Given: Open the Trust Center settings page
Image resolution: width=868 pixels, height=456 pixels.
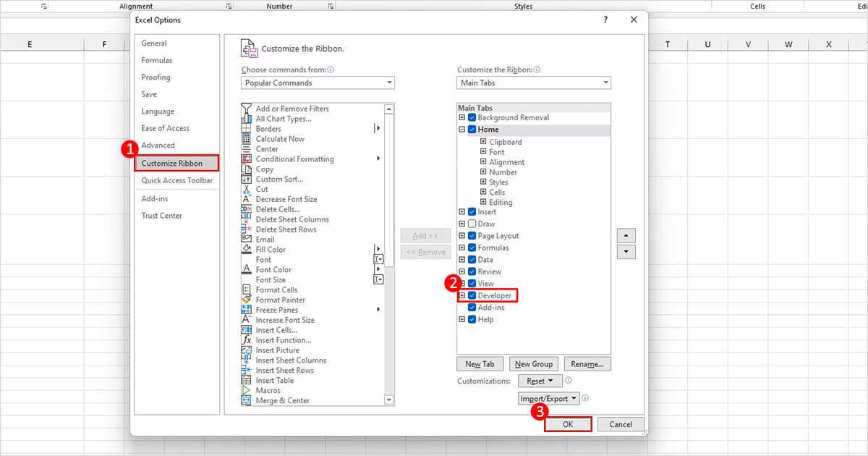Looking at the screenshot, I should [x=160, y=215].
